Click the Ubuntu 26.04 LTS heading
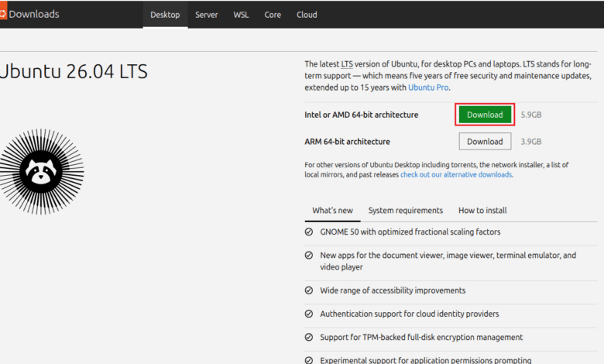Screen dimensions: 604x364 point(74,71)
